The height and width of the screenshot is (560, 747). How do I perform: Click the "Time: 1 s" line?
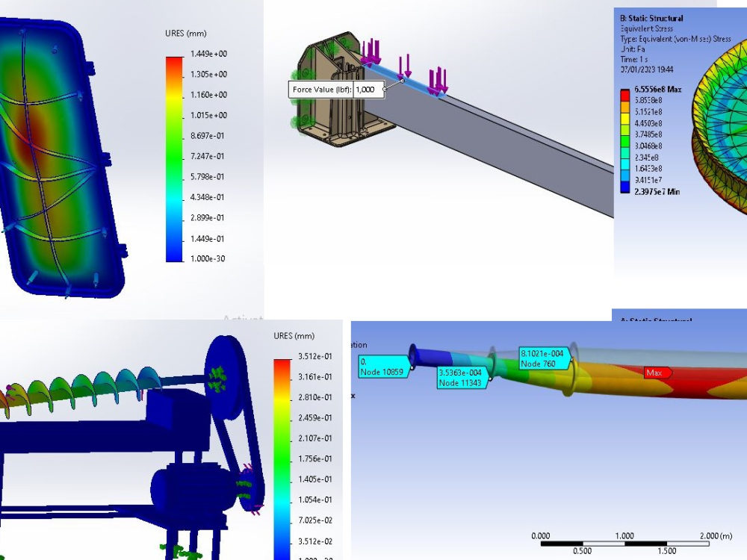click(633, 60)
